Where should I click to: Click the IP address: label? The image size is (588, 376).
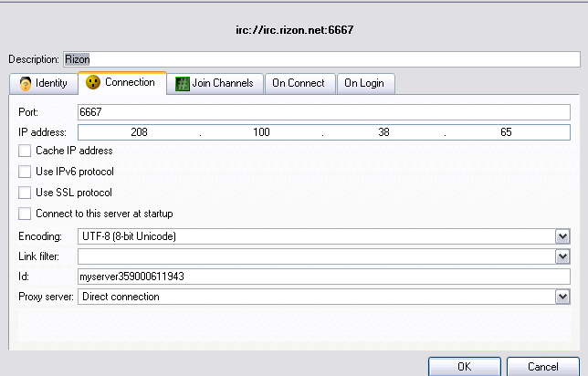tap(42, 132)
